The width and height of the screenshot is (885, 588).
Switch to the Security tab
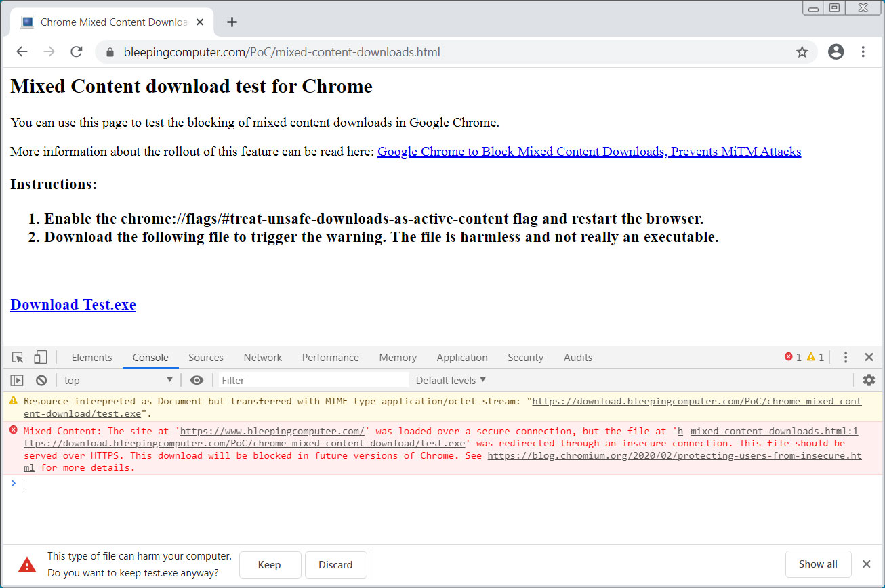(x=526, y=358)
